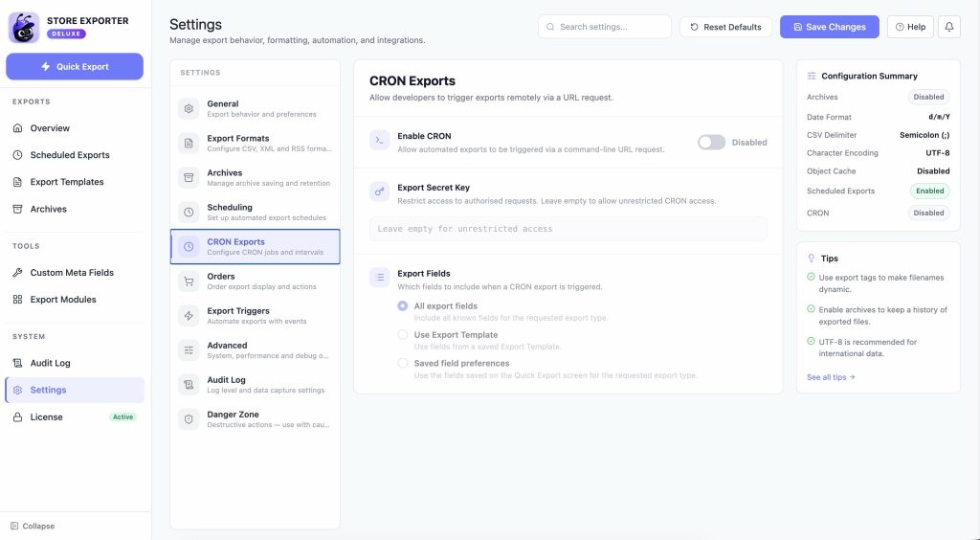
Task: Click the Store Exporter ant logo
Action: pos(24,27)
